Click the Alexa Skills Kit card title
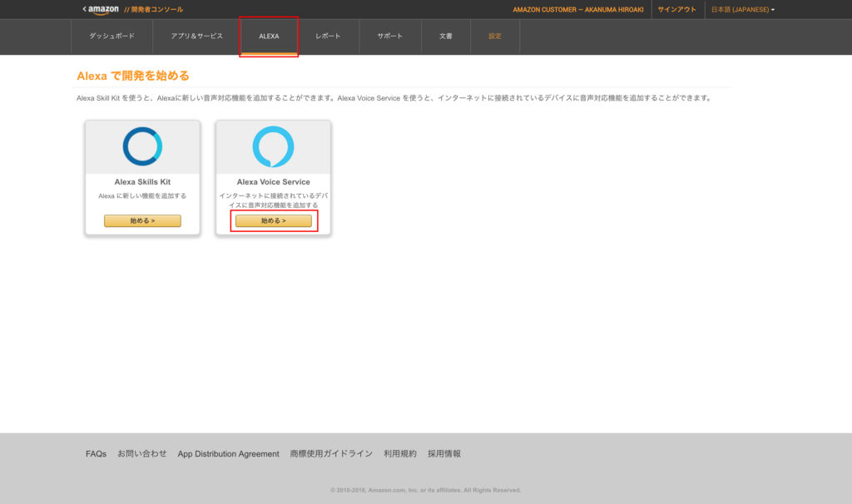This screenshot has width=852, height=504. 142,182
